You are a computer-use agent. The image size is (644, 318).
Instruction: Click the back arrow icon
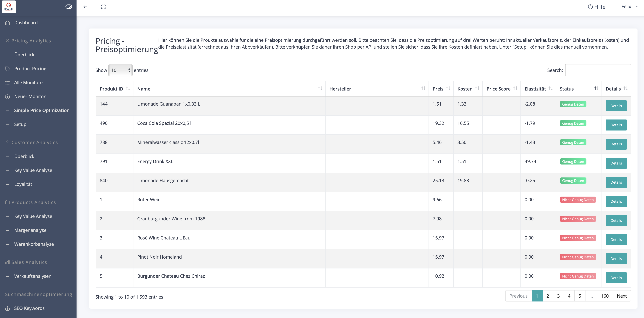click(85, 7)
